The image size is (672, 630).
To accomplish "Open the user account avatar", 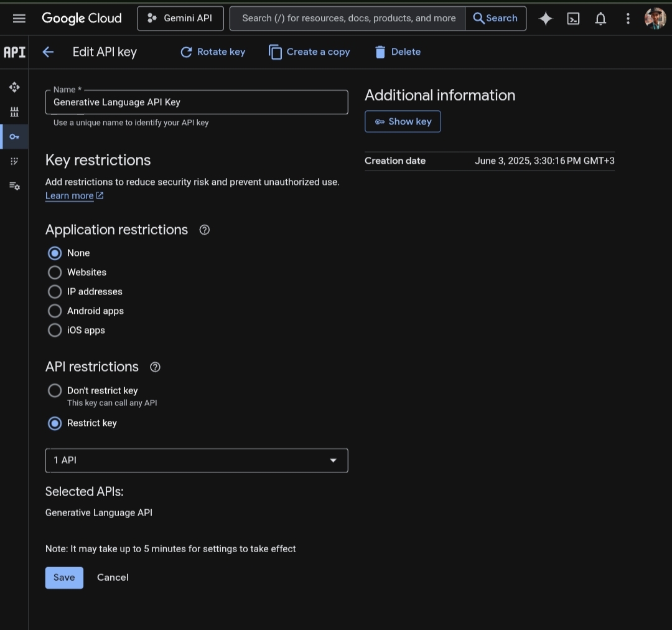I will pos(655,19).
